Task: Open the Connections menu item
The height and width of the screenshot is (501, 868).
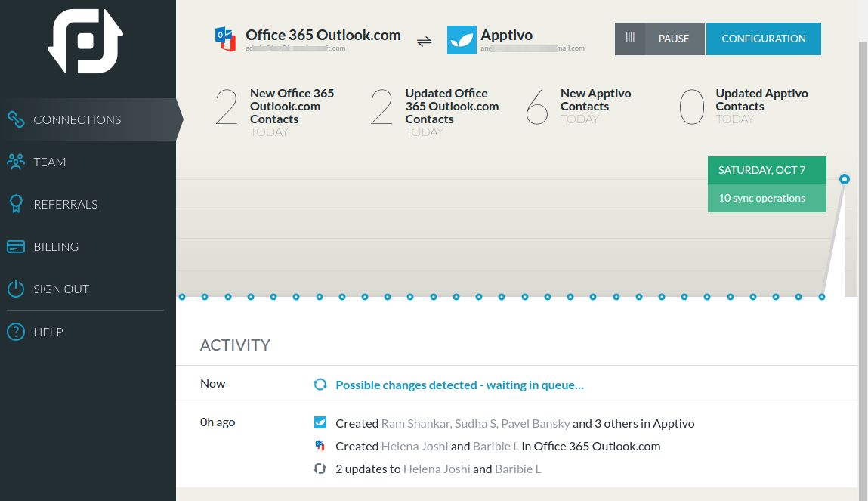Action: pos(88,119)
